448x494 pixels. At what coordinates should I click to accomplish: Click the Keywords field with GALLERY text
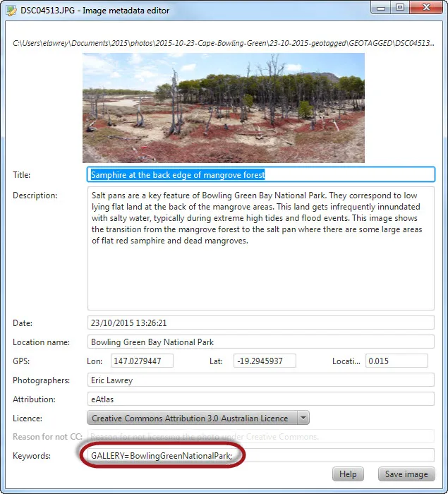pyautogui.click(x=261, y=456)
